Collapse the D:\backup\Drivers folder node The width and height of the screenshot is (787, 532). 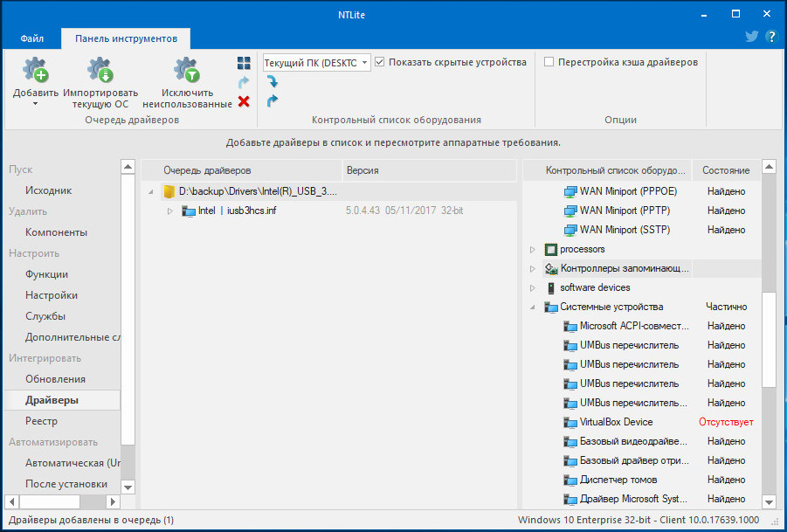[x=152, y=191]
